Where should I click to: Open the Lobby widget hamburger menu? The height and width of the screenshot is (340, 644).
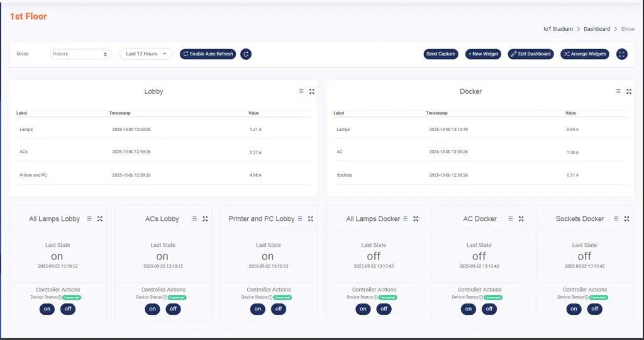click(301, 91)
